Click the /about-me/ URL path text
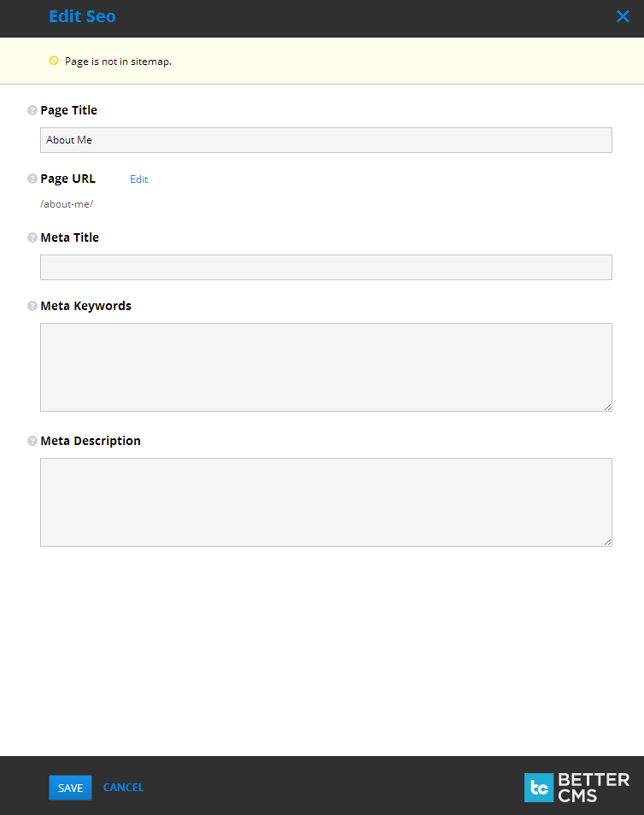 click(x=67, y=204)
